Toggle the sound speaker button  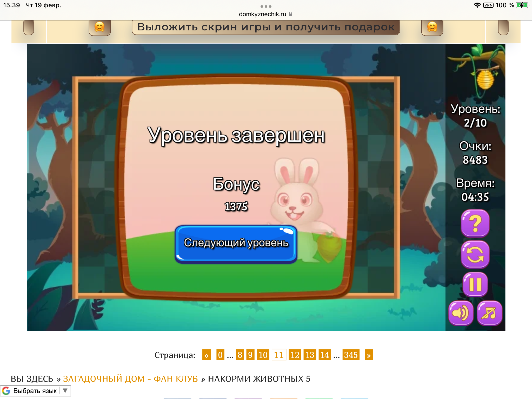pyautogui.click(x=461, y=313)
